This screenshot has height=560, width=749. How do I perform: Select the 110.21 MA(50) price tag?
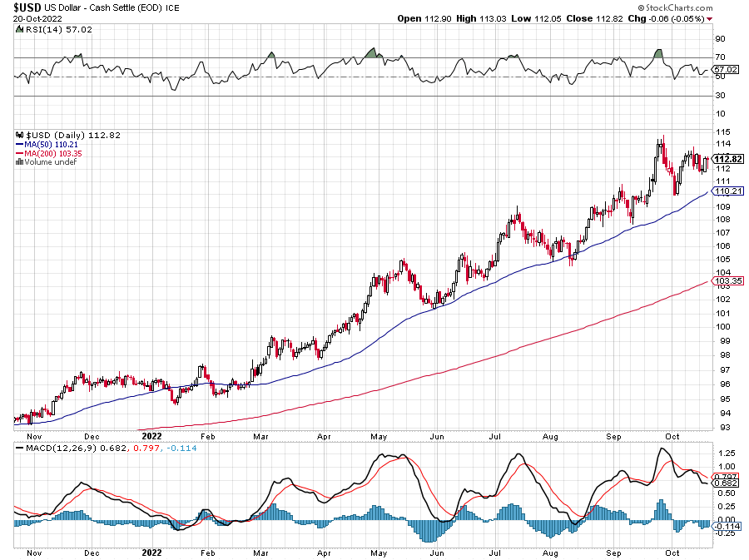click(x=728, y=191)
